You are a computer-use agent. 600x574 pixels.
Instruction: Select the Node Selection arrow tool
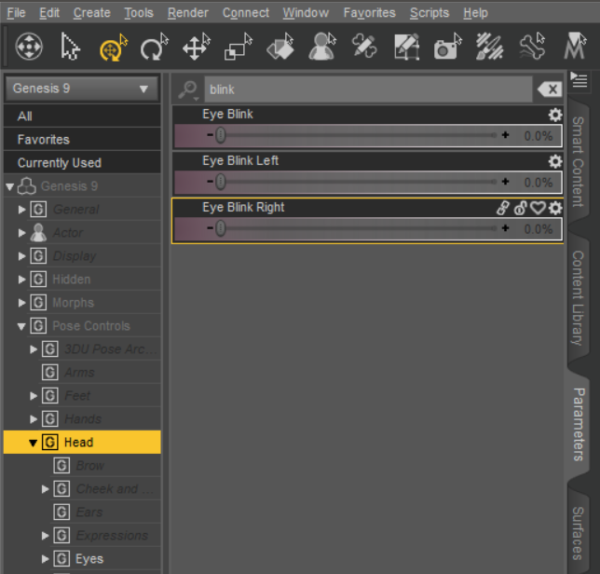(x=70, y=47)
